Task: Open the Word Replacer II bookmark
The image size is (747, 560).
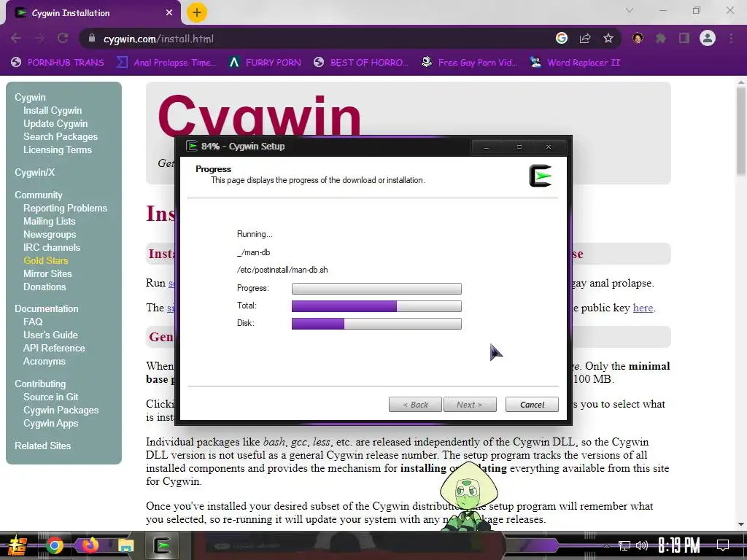Action: 575,63
